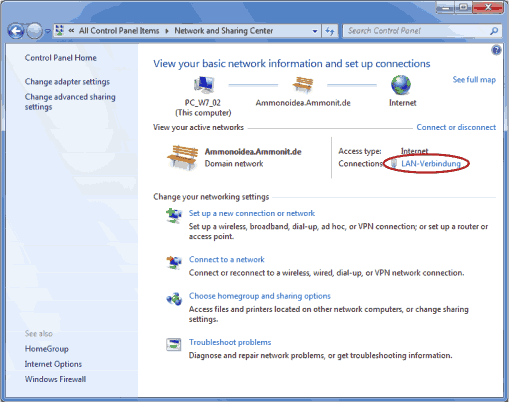Refresh the Network and Sharing Center view

(330, 31)
